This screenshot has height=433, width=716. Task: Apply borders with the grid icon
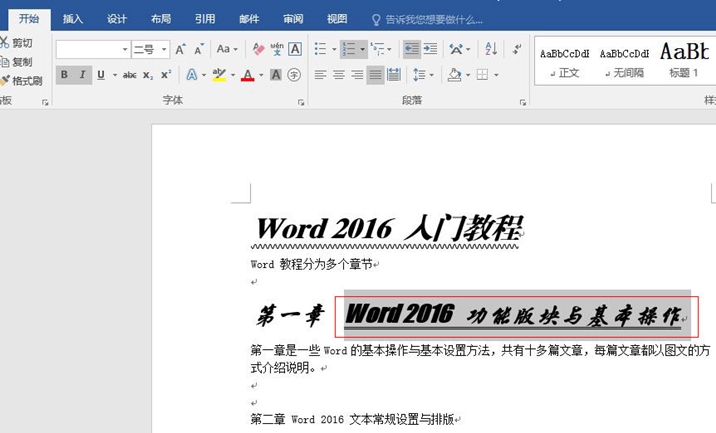(x=482, y=74)
